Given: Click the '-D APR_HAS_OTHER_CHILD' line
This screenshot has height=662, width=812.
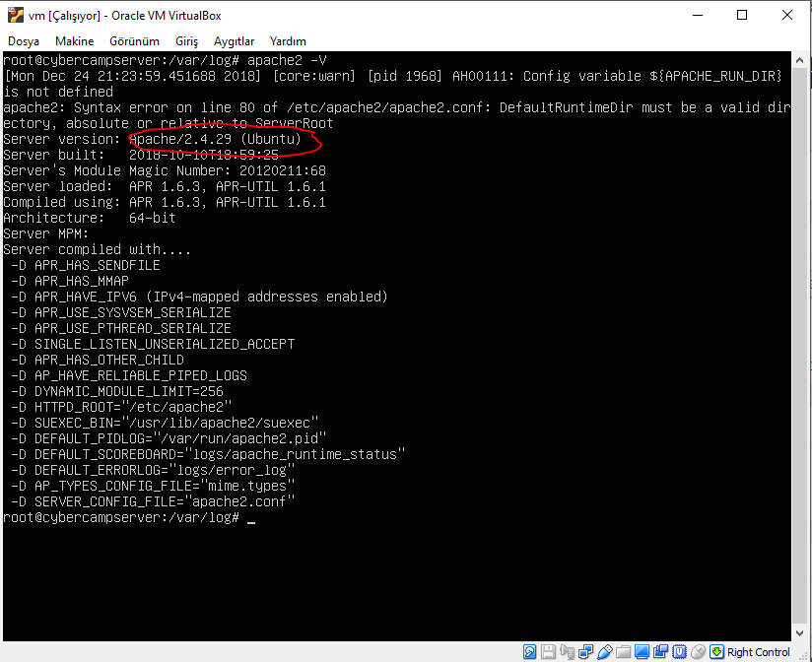Looking at the screenshot, I should [x=98, y=360].
